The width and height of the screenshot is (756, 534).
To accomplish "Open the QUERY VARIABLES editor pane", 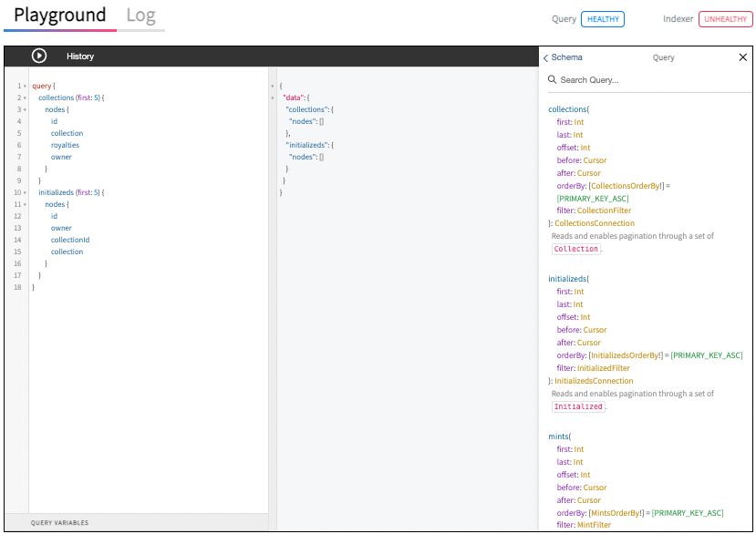I will 137,522.
